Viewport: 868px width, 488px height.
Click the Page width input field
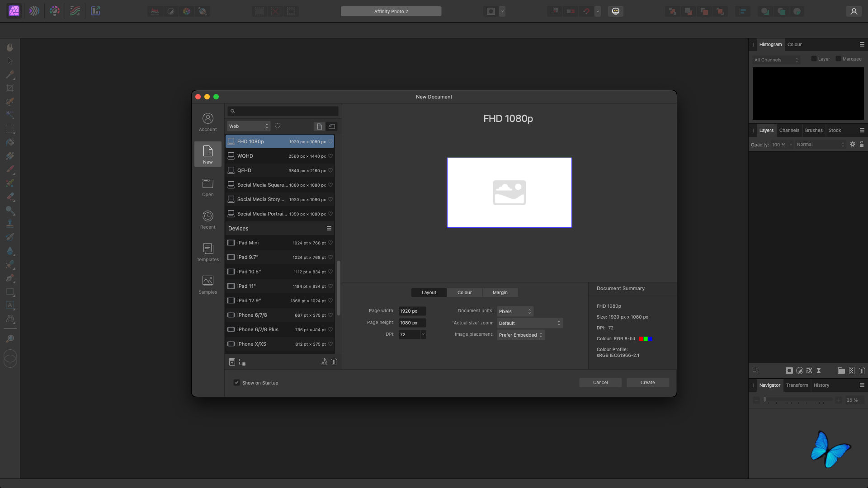(412, 311)
